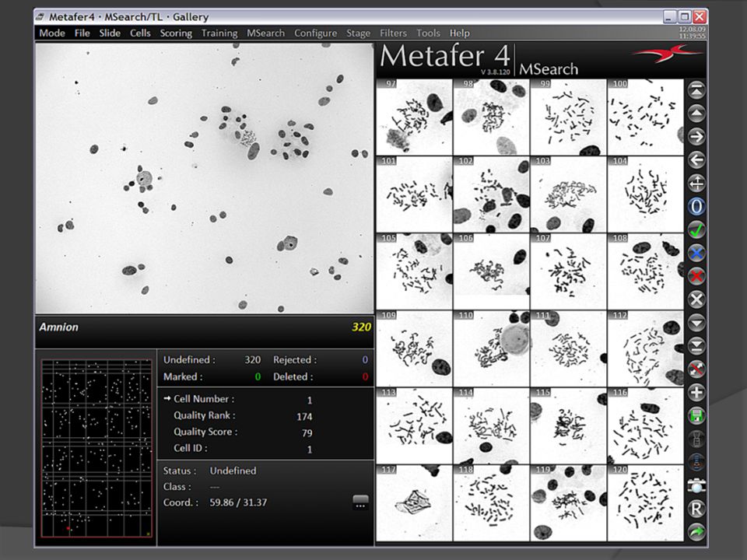Select metaphase thumbnail 109
Image resolution: width=747 pixels, height=560 pixels.
(x=414, y=348)
